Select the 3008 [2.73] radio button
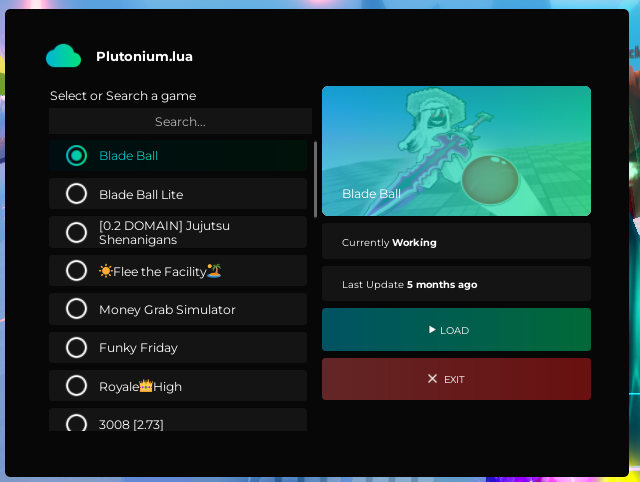The image size is (640, 482). 76,423
